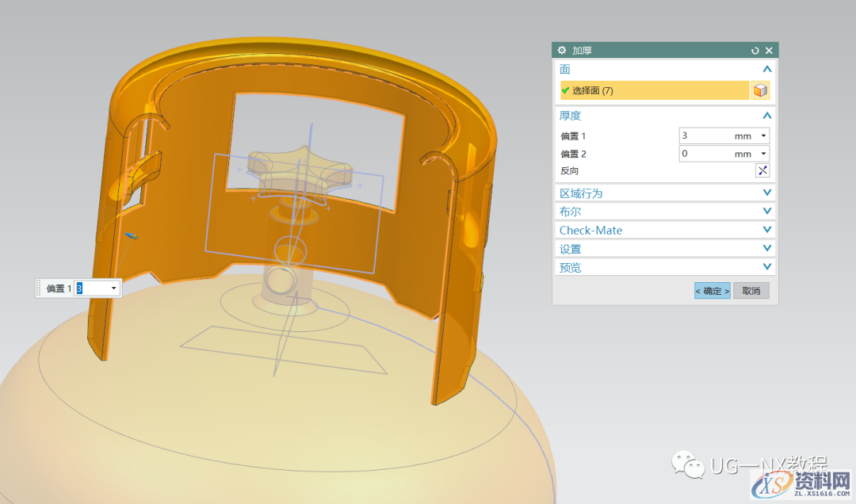Click the 确定 button to confirm
This screenshot has width=856, height=504.
712,291
